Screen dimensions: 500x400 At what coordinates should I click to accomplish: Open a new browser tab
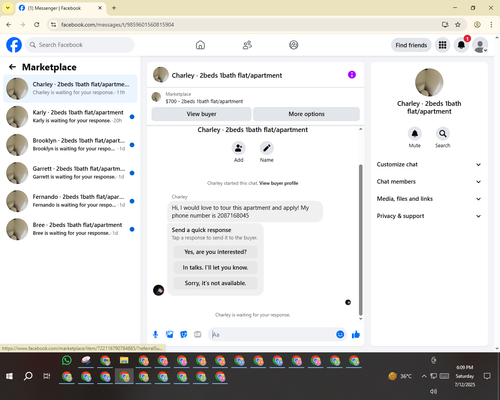pyautogui.click(x=114, y=8)
